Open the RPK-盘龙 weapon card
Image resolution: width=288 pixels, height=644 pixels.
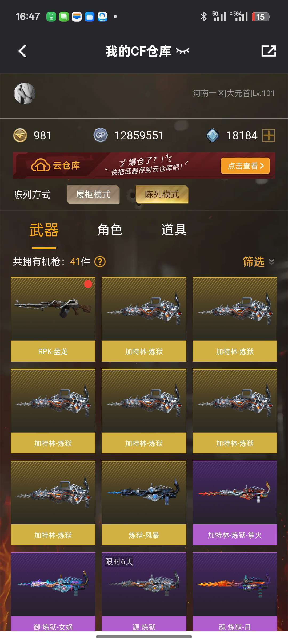point(53,319)
